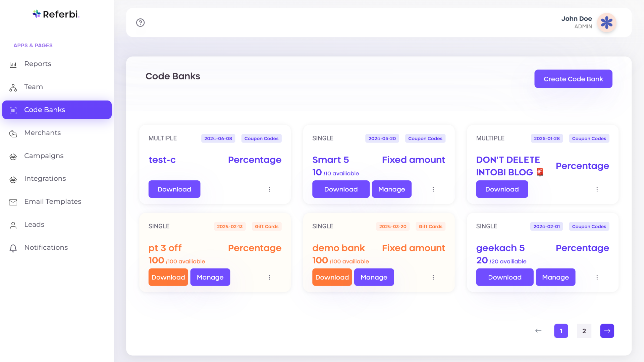Click the Code Banks sidebar item

pos(57,110)
